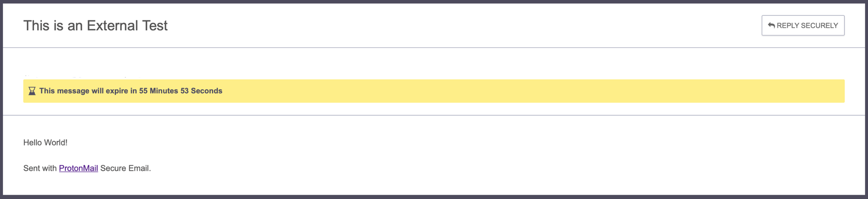Click the Reply Securely button
Viewport: 868px width, 199px height.
(802, 25)
